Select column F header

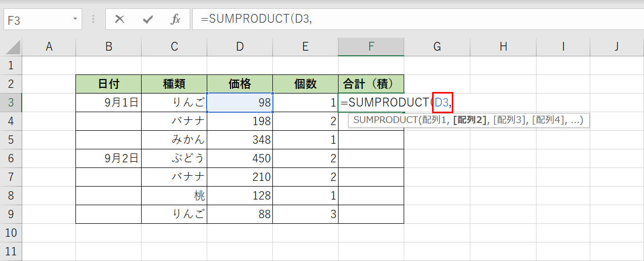pyautogui.click(x=371, y=47)
